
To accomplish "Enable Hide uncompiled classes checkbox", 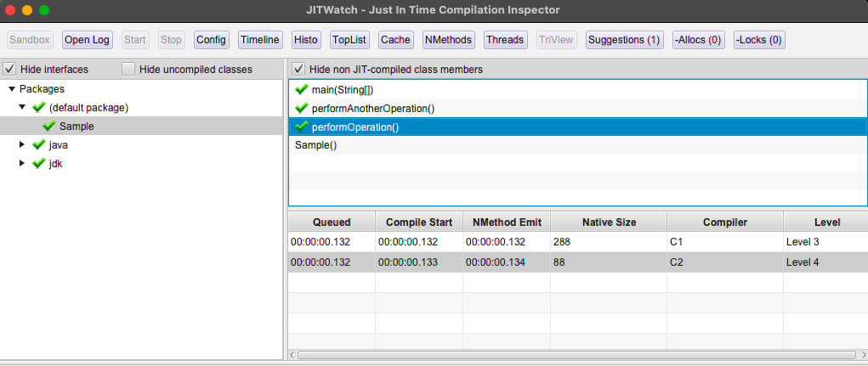I will click(x=128, y=69).
